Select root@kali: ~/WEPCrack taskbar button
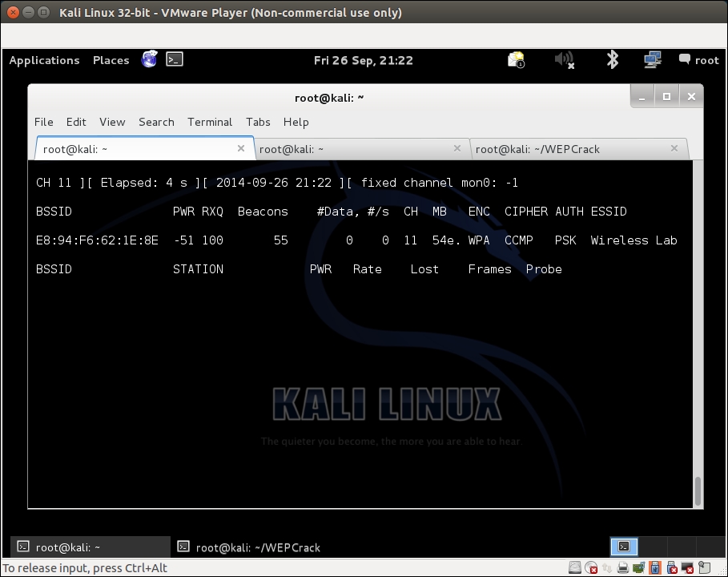 pos(249,547)
